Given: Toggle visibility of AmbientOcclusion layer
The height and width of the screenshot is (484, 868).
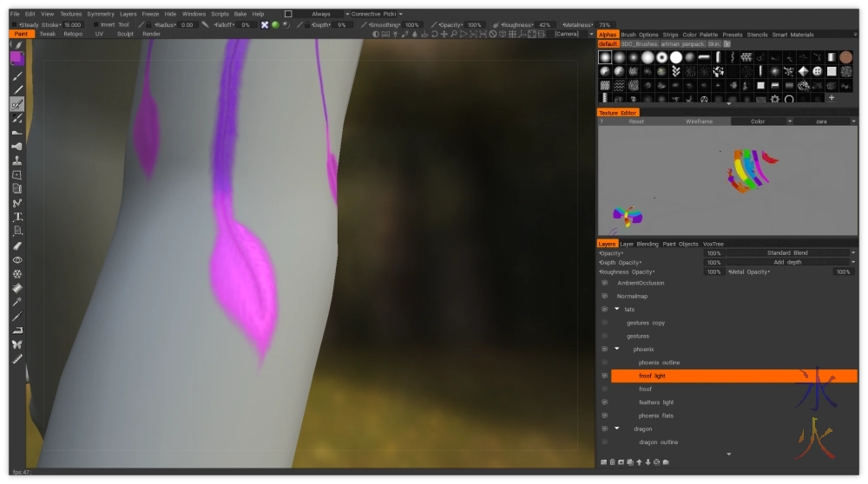Looking at the screenshot, I should pos(605,283).
